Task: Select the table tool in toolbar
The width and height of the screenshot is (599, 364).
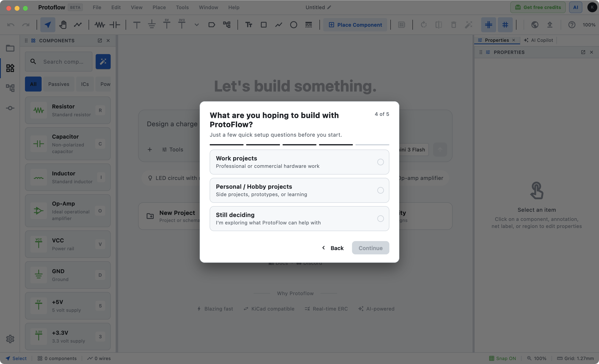Action: click(x=308, y=25)
